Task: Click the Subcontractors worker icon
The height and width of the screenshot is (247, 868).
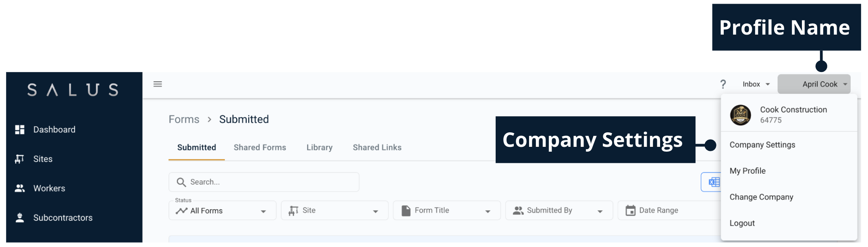Action: (x=20, y=218)
